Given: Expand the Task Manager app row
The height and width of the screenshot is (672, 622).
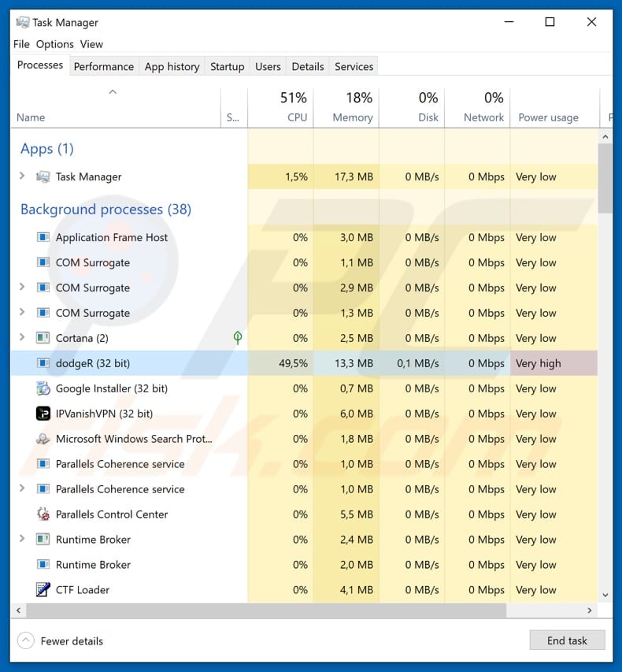Looking at the screenshot, I should point(22,176).
